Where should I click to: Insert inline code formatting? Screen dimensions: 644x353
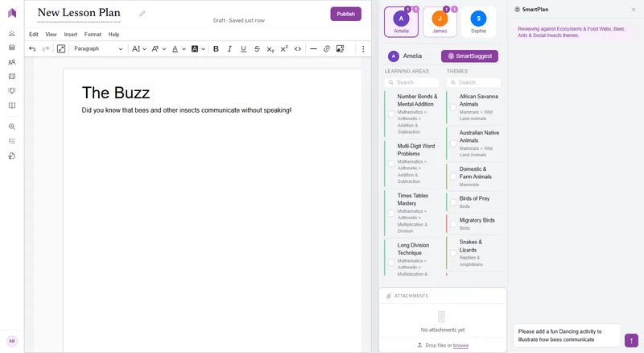[298, 49]
